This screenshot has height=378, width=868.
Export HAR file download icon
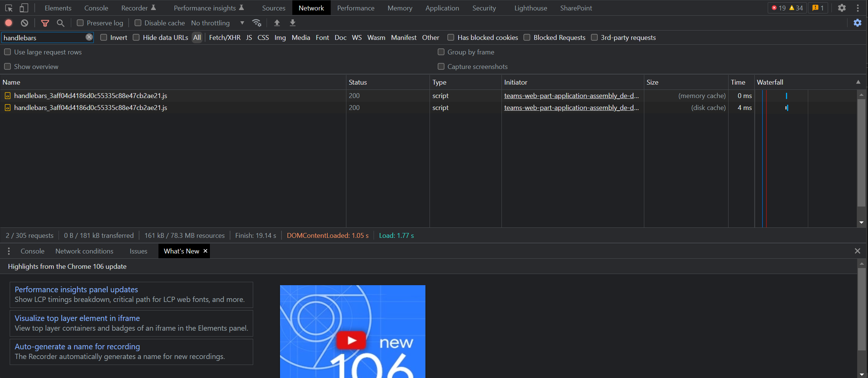(293, 23)
